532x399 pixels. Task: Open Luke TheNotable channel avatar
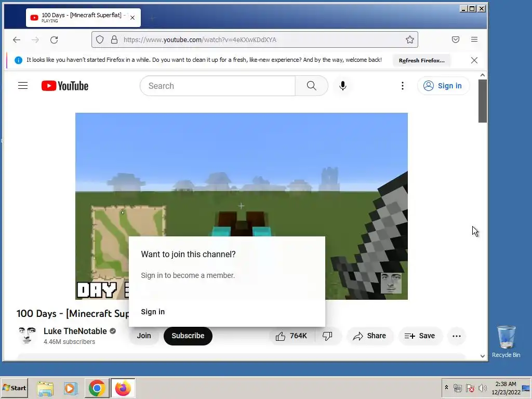[x=27, y=336]
